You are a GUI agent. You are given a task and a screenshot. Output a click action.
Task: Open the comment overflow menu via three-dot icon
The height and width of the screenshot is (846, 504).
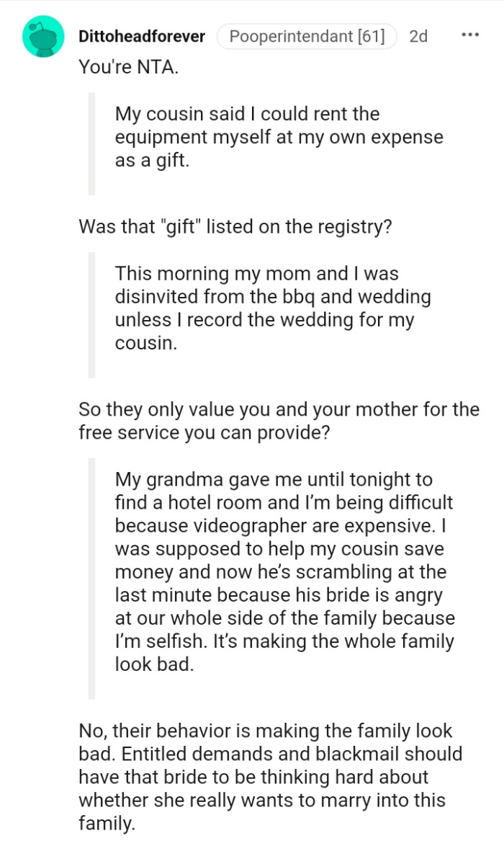click(469, 33)
